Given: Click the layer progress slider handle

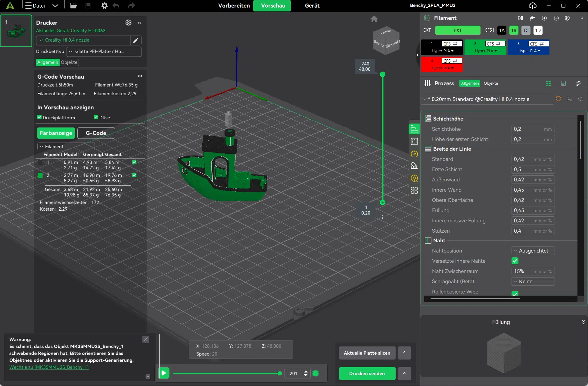Looking at the screenshot, I should click(280, 373).
